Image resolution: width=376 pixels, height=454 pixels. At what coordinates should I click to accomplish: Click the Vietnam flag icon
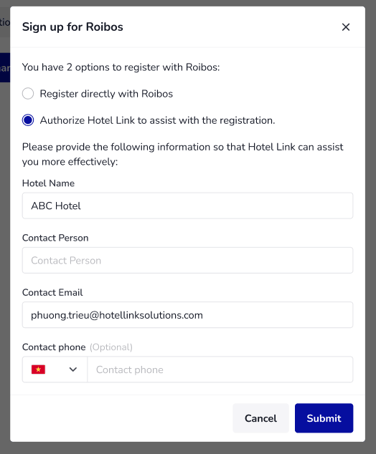(38, 369)
